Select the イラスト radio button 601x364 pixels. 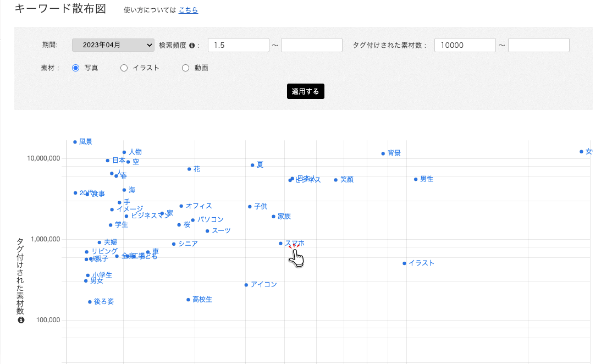coord(124,68)
